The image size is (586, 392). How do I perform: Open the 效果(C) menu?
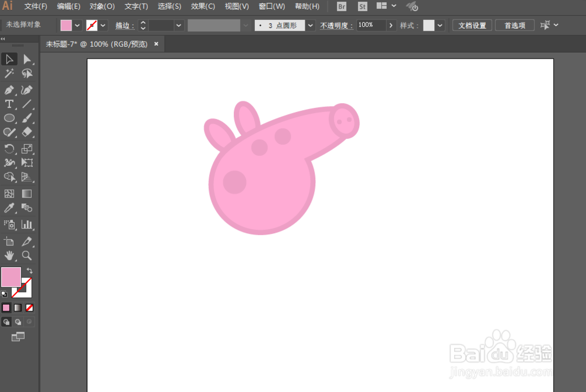pyautogui.click(x=203, y=6)
